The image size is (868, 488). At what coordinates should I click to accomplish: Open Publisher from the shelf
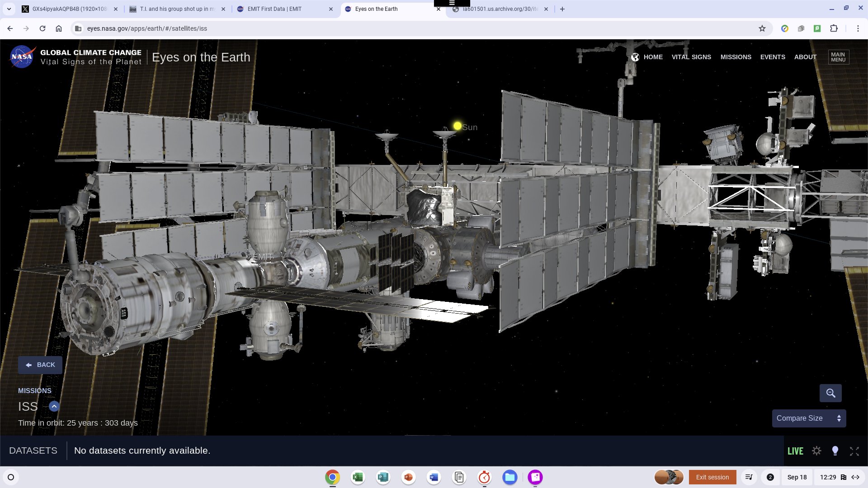[383, 477]
